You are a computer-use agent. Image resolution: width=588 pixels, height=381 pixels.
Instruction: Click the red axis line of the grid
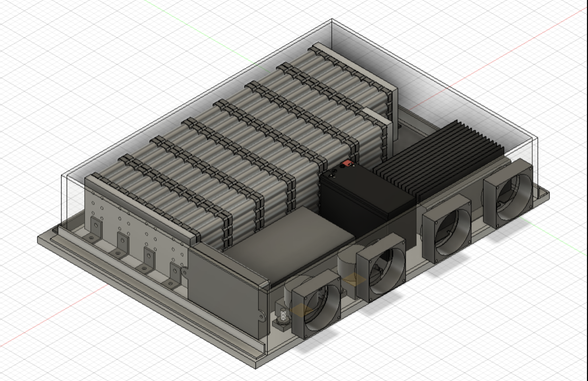point(550,17)
